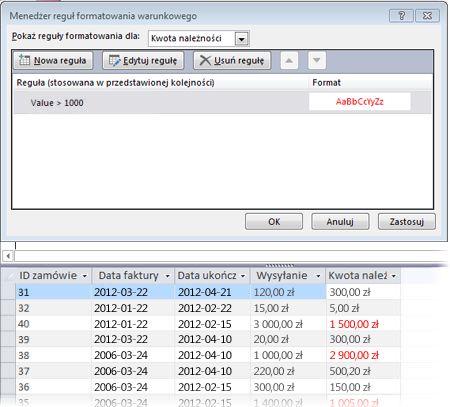
Task: Open ID zamówienia column filter dropdown
Action: 85,276
